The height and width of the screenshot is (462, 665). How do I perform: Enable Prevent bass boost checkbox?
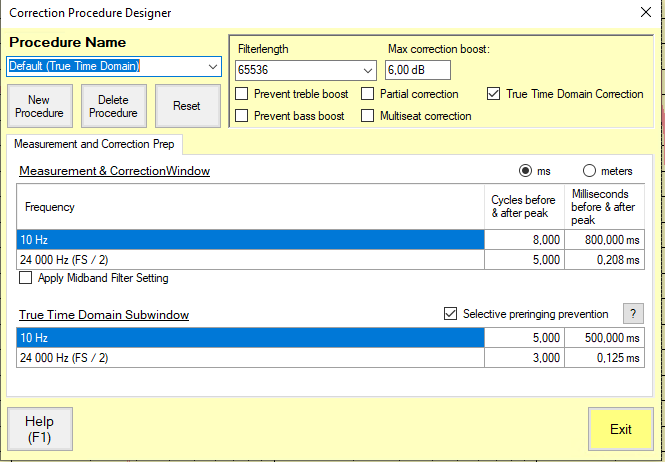242,116
